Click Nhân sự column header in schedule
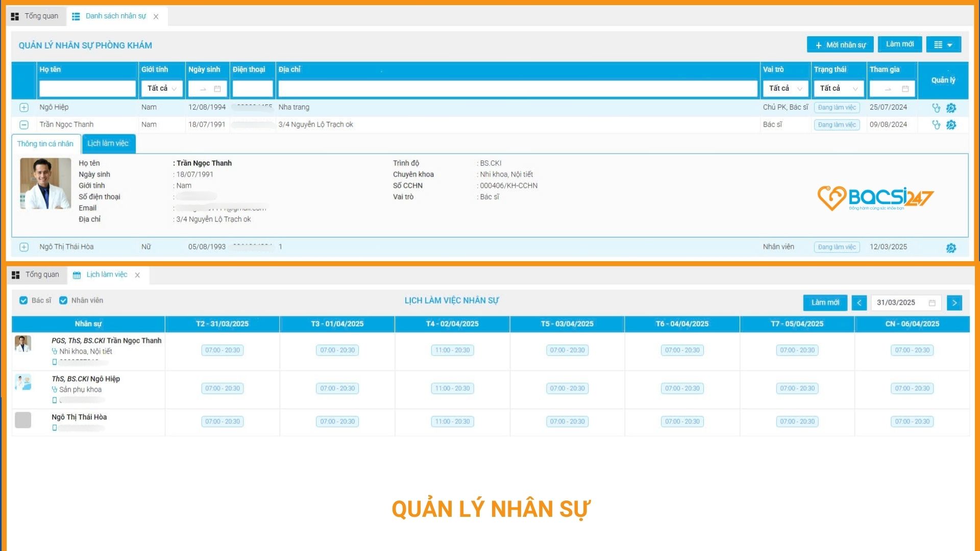980x551 pixels. pyautogui.click(x=88, y=324)
